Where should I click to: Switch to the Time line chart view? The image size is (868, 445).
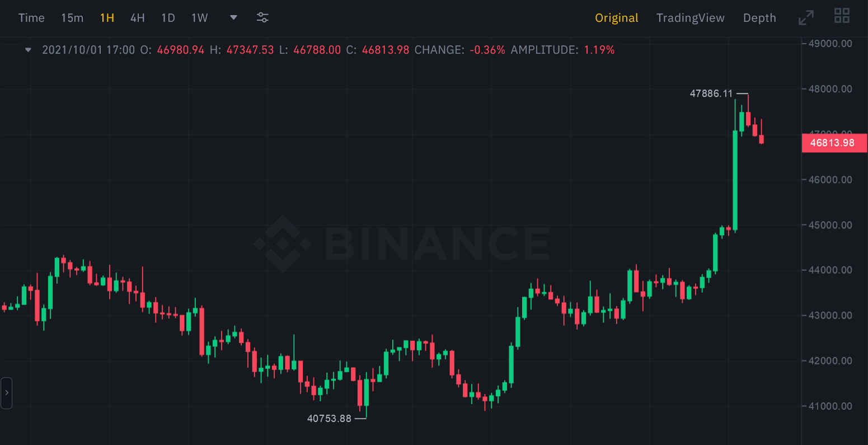(x=31, y=18)
